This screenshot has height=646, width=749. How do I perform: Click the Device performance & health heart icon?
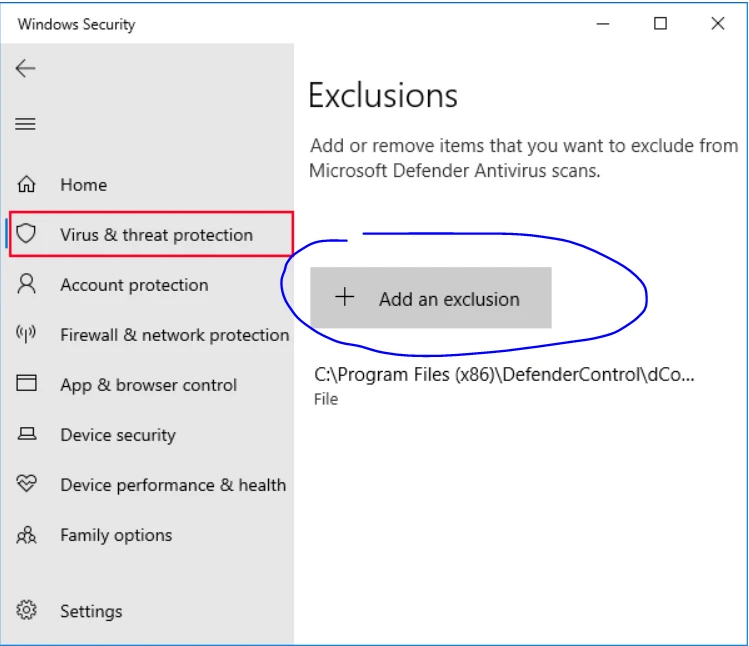click(27, 484)
